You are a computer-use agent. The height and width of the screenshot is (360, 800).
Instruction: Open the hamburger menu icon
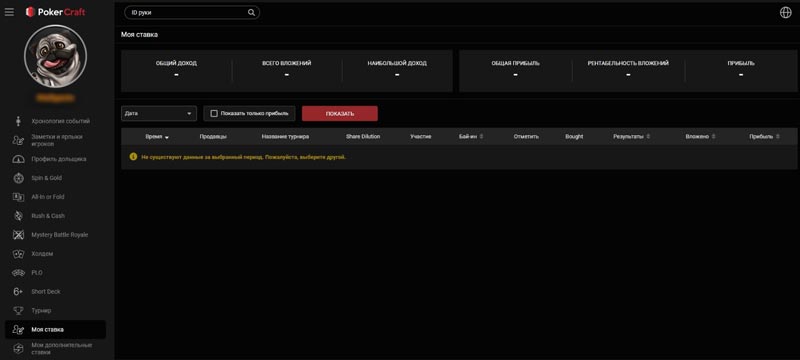(x=9, y=12)
